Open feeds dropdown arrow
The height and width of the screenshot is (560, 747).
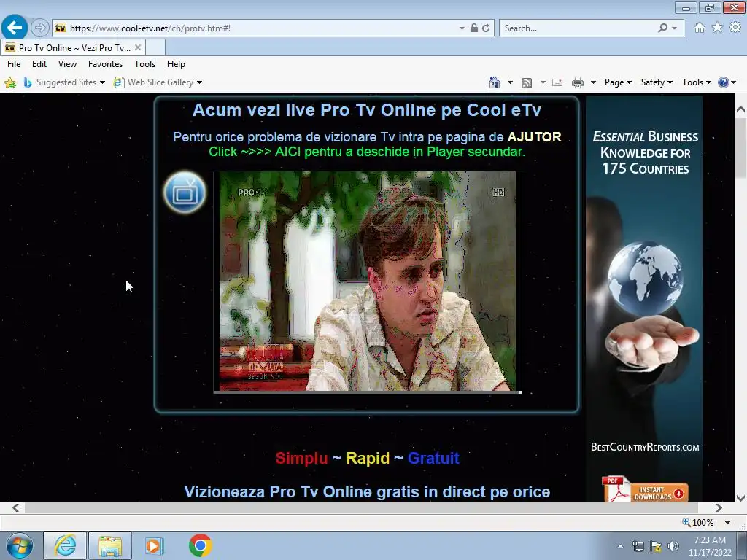[543, 82]
